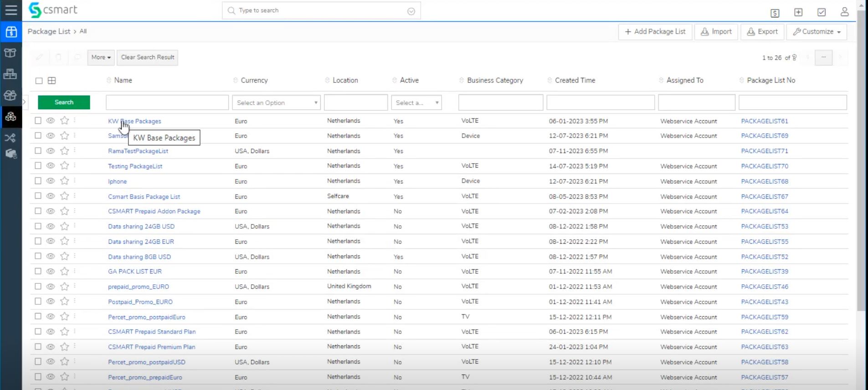
Task: Click the quick create plus icon in header
Action: (x=798, y=12)
